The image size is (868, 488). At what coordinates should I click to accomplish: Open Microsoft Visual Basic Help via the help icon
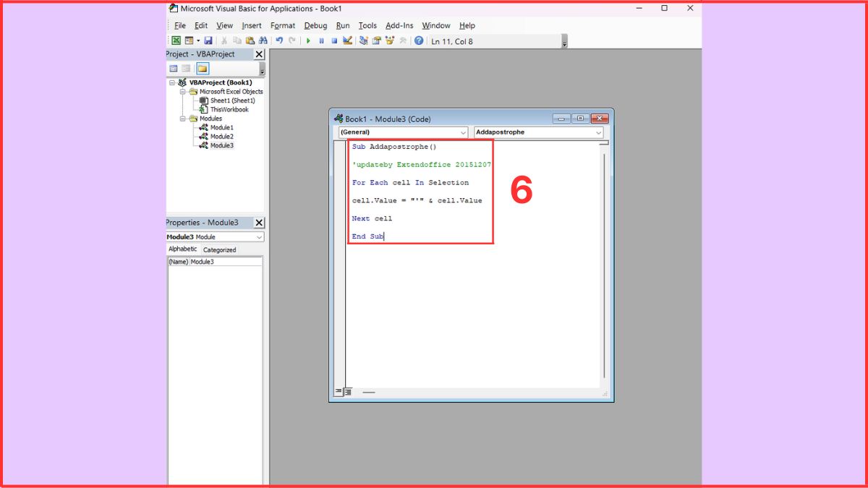(418, 41)
